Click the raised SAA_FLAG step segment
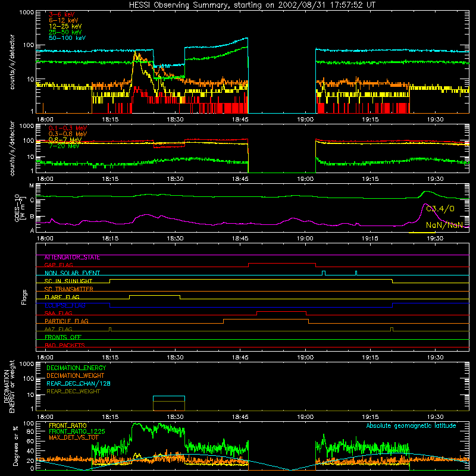 (281, 311)
